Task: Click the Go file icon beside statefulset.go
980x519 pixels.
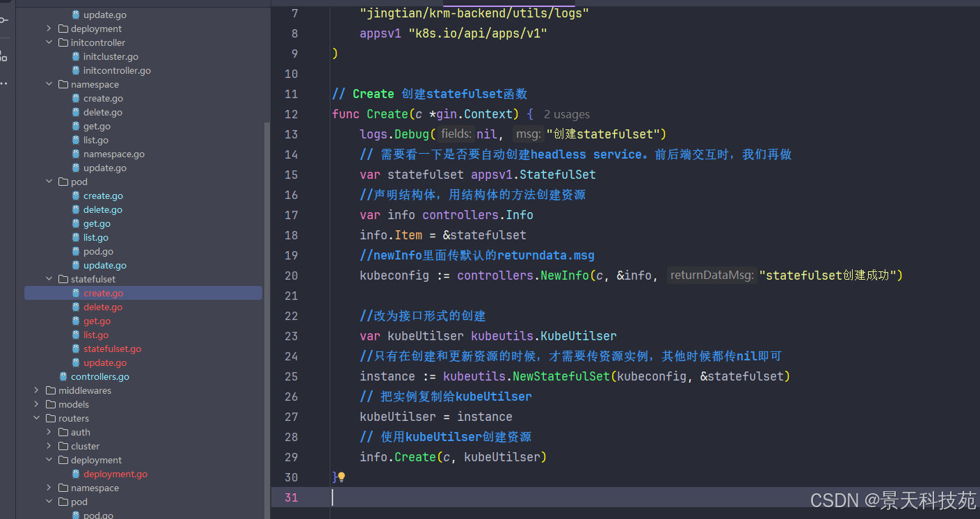Action: coord(76,349)
